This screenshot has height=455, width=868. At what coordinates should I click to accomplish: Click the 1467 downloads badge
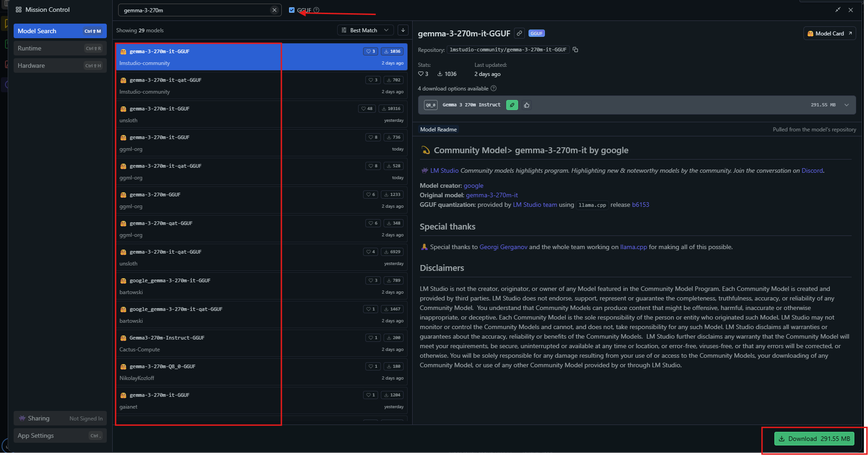point(392,309)
